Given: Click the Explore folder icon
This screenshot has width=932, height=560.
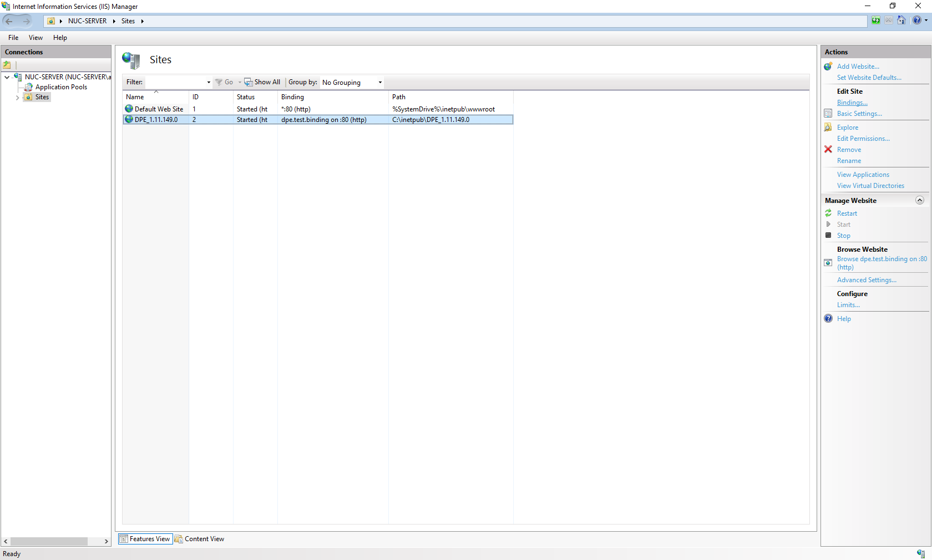Looking at the screenshot, I should [x=828, y=128].
